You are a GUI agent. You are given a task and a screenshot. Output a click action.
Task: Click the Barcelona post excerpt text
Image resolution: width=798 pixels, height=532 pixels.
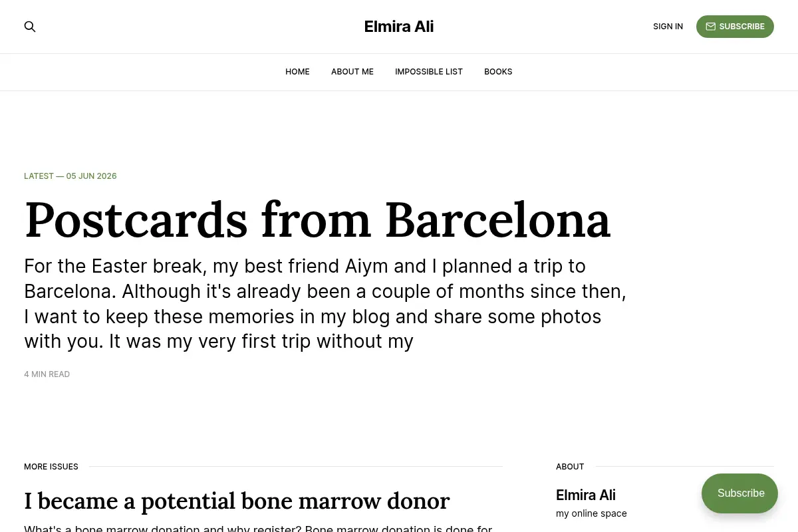pyautogui.click(x=325, y=304)
